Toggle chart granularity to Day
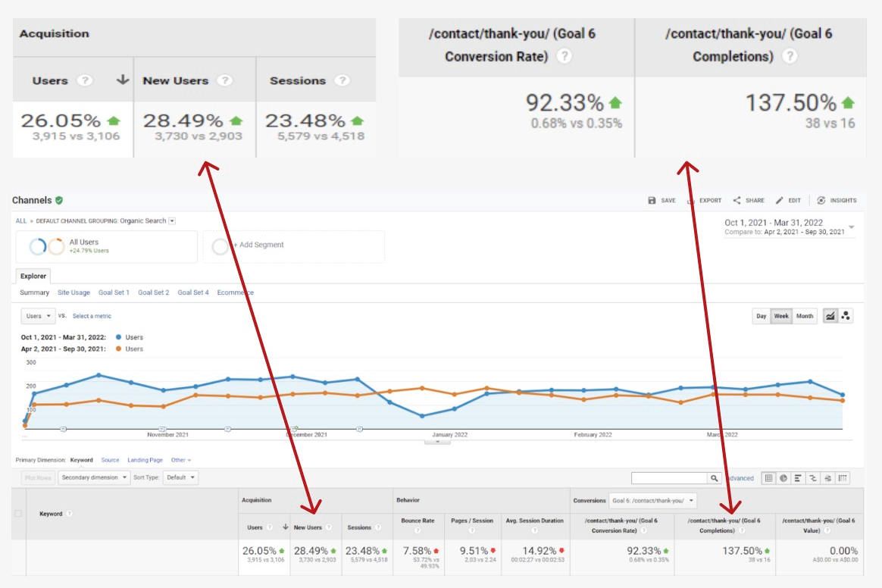The height and width of the screenshot is (588, 882). (x=761, y=316)
